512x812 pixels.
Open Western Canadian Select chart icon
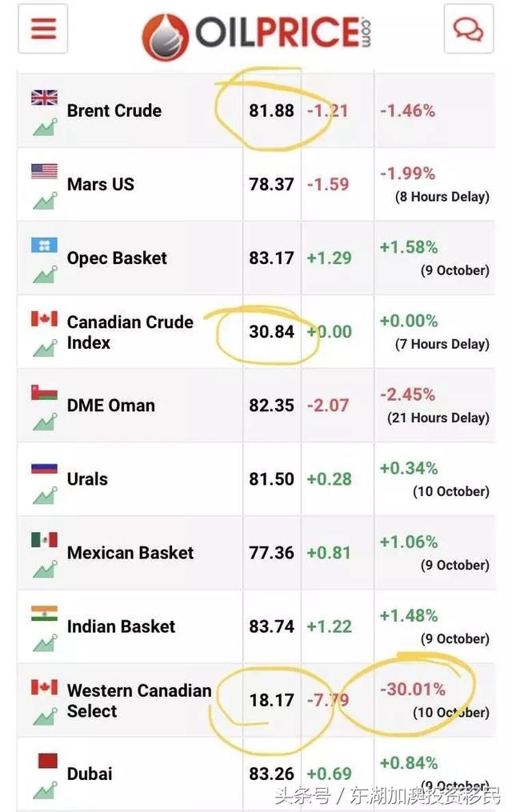44,714
